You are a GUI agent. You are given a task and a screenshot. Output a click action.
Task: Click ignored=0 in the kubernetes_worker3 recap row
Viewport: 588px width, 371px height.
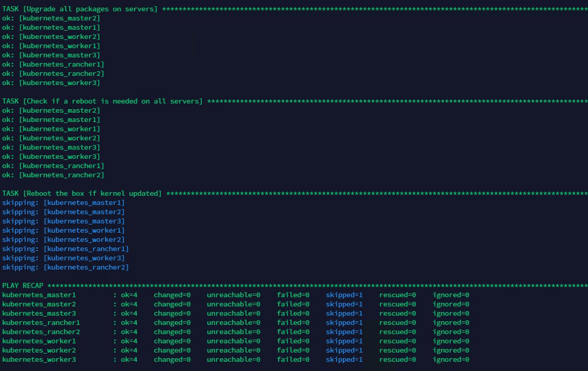pyautogui.click(x=451, y=360)
